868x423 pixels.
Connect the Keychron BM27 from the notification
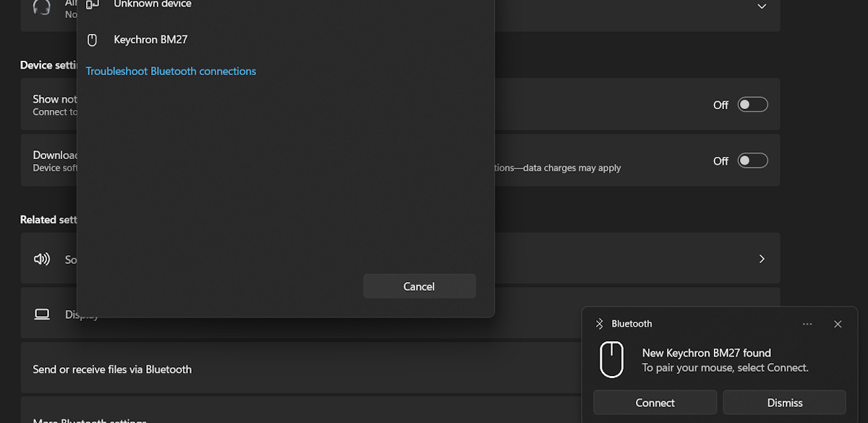(x=655, y=403)
